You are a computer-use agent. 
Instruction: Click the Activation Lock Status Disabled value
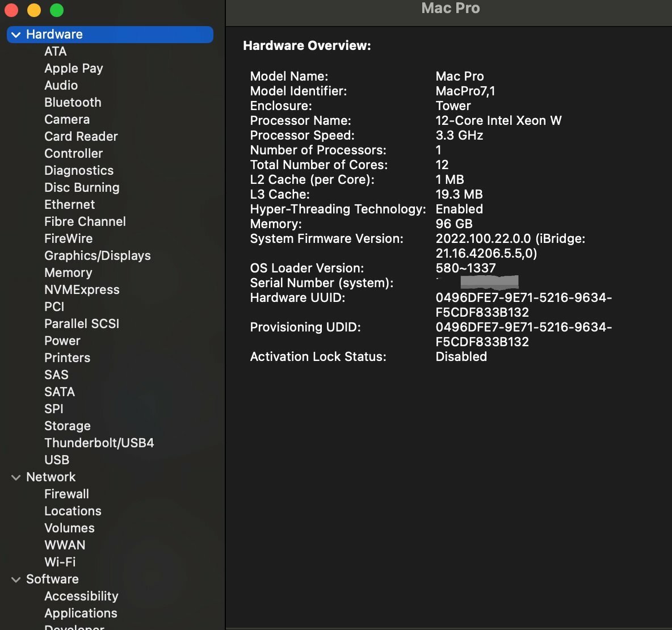(x=461, y=356)
